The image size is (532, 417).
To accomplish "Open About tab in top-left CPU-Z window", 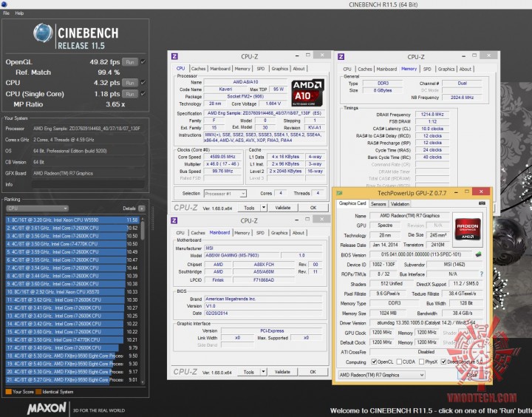I will pyautogui.click(x=299, y=69).
